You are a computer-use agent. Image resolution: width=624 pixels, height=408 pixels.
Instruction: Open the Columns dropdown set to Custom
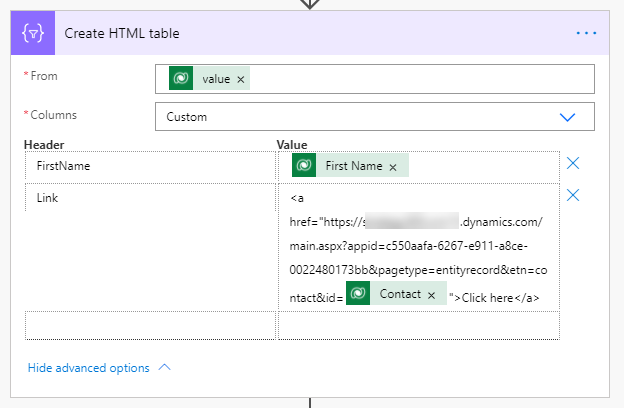(x=374, y=117)
